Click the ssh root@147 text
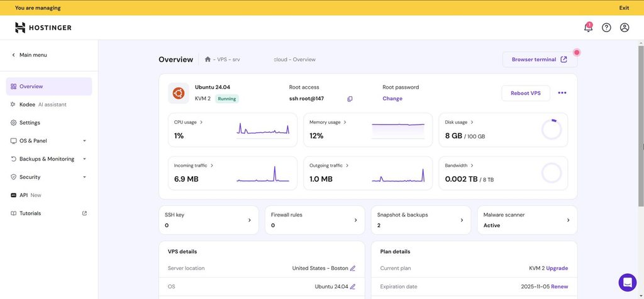 pos(306,99)
